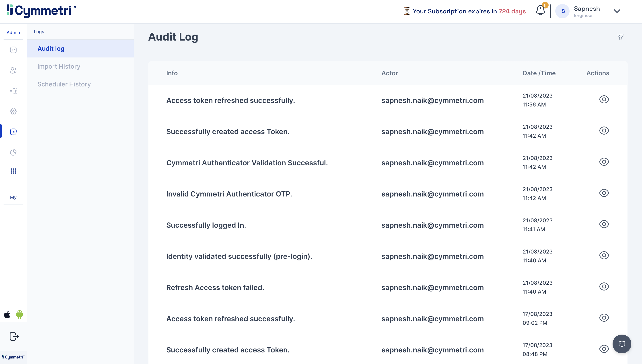Screen dimensions: 642x364
Task: Click the Cymmetri logo at top left
Action: click(x=41, y=10)
